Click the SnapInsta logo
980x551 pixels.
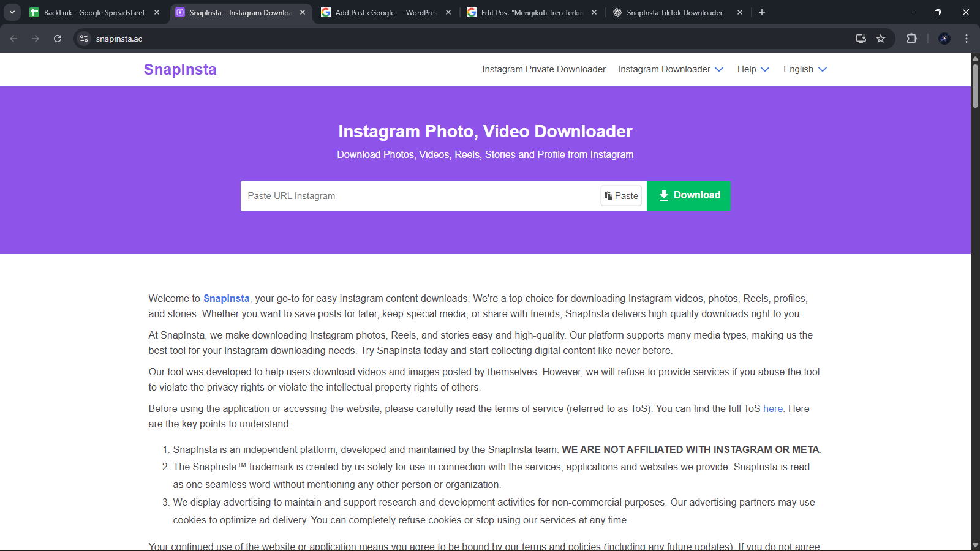179,69
